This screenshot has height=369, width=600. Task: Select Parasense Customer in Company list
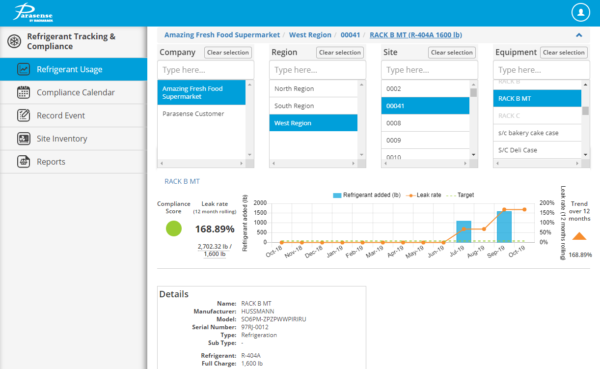click(x=201, y=114)
